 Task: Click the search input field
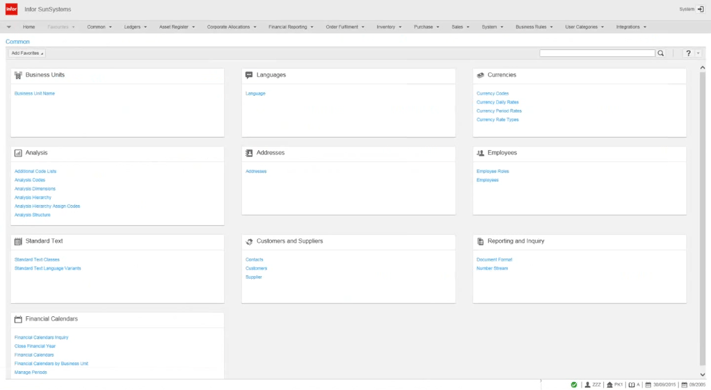(597, 53)
